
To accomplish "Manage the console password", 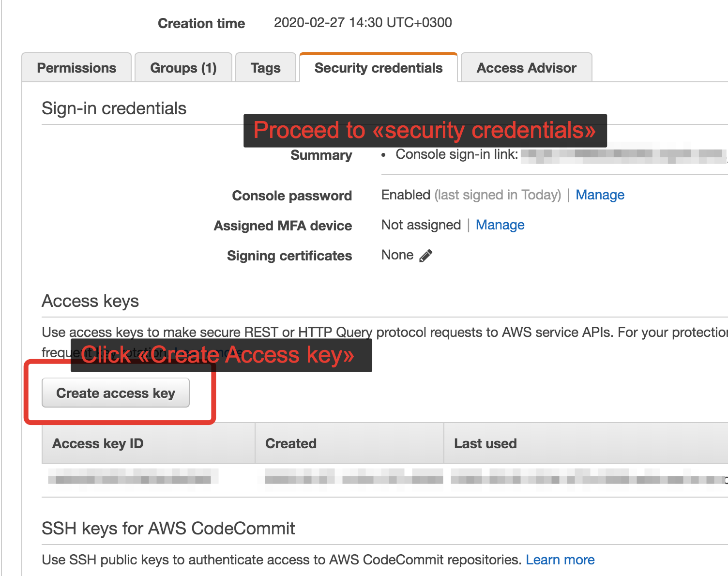I will (x=600, y=195).
